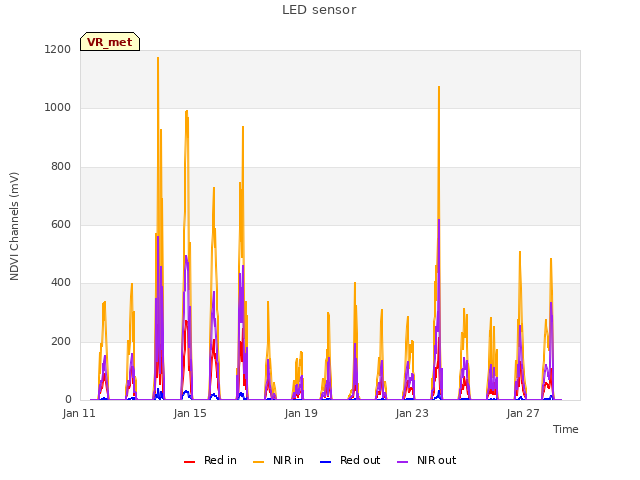Click the red Red in legend swatch

pyautogui.click(x=189, y=462)
